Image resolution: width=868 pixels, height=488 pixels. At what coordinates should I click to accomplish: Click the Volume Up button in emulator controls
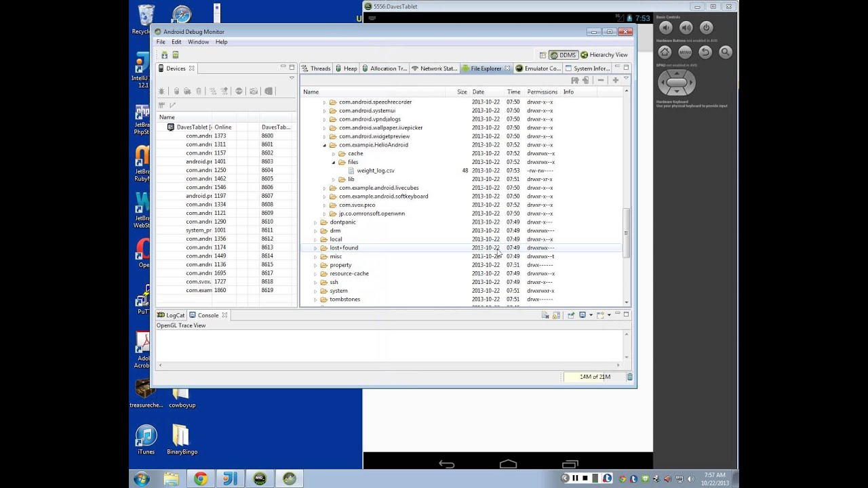point(686,28)
